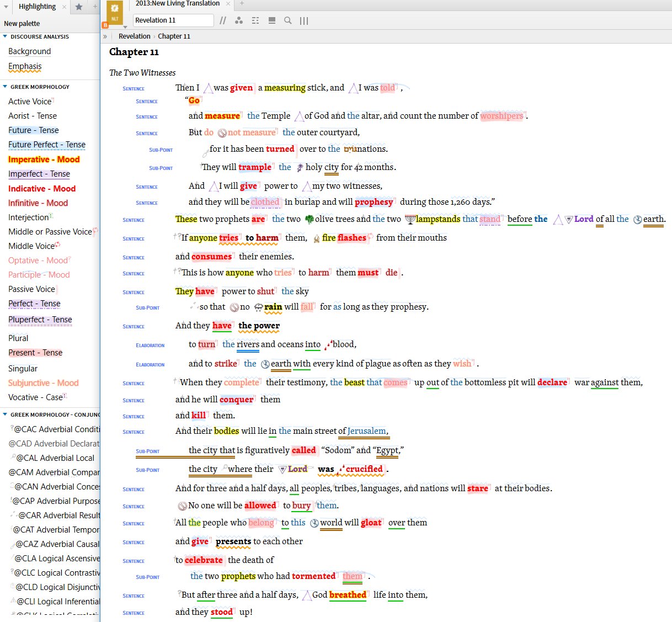Click the NLT book cover icon
Viewport: 672px width, 622px height.
(115, 13)
